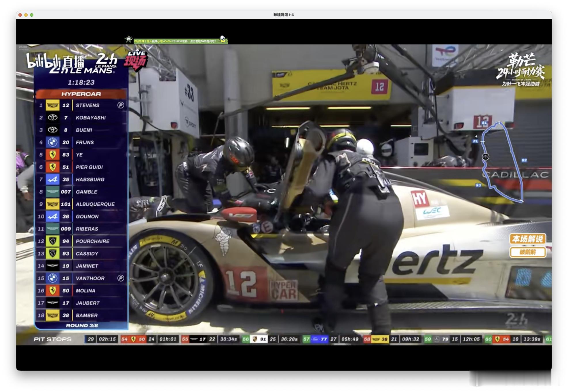Click the ROUND 3/8 footer of the leaderboard
Viewport: 568px width, 392px height.
(82, 326)
